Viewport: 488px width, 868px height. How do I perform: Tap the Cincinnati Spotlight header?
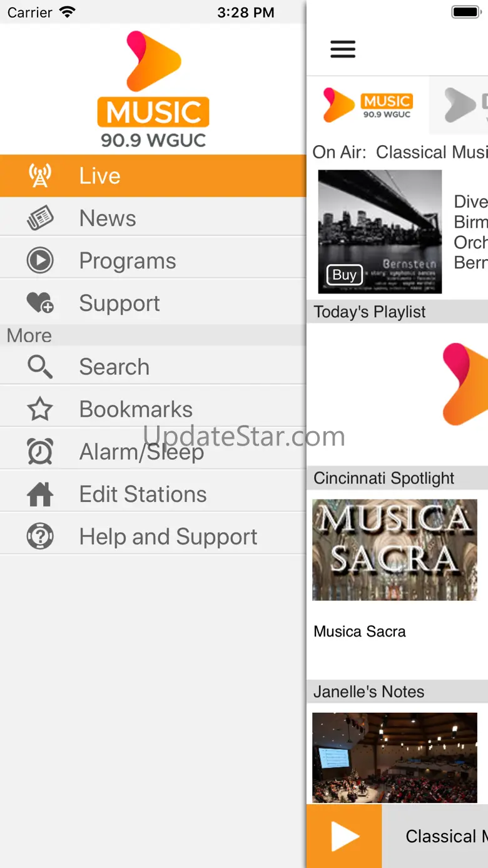397,478
